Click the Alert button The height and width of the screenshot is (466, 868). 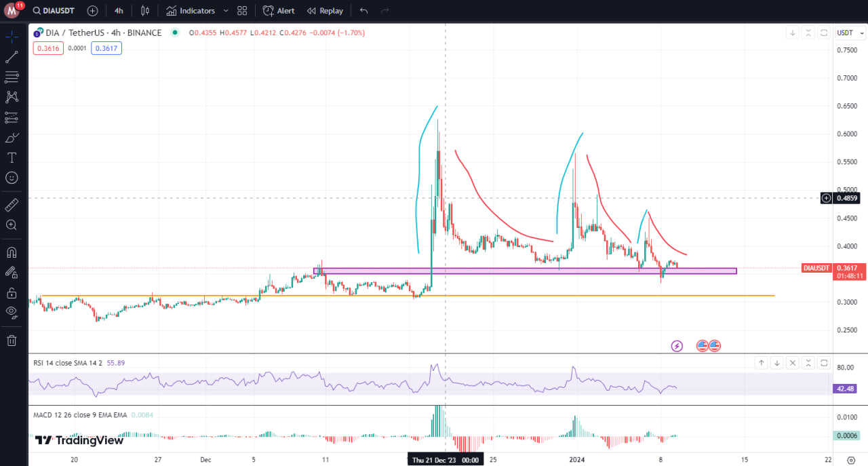tap(279, 11)
